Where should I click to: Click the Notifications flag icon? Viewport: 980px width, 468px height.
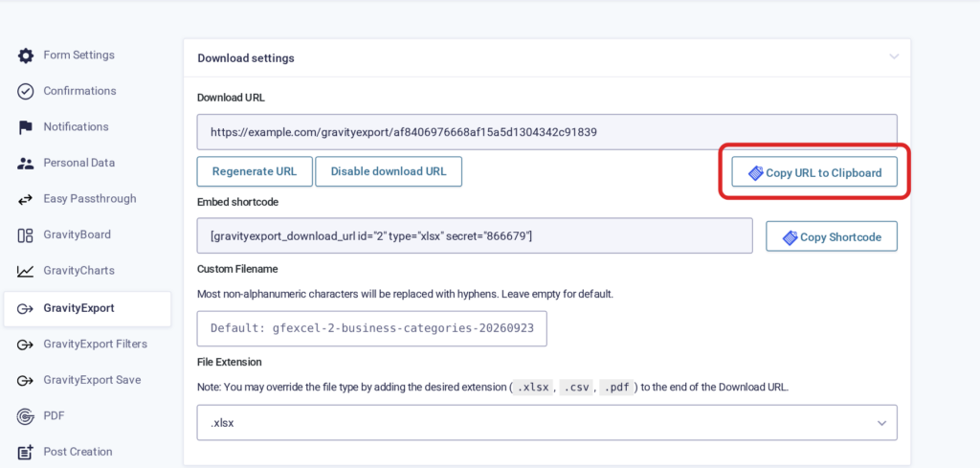point(25,127)
